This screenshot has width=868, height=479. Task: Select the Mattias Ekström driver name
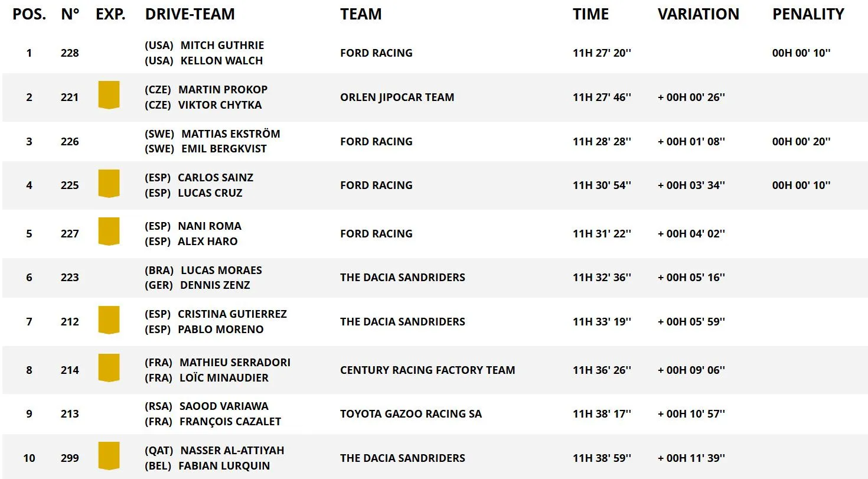[230, 134]
